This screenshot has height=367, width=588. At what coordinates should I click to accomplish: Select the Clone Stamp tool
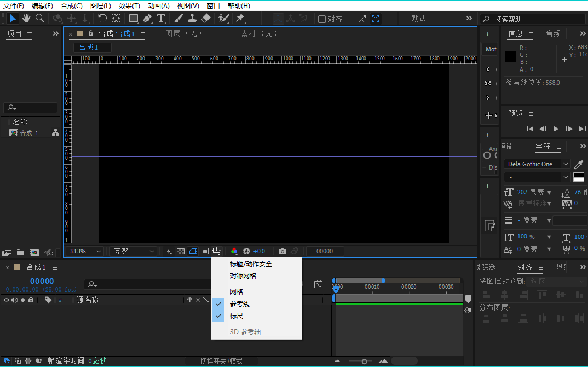(x=192, y=19)
